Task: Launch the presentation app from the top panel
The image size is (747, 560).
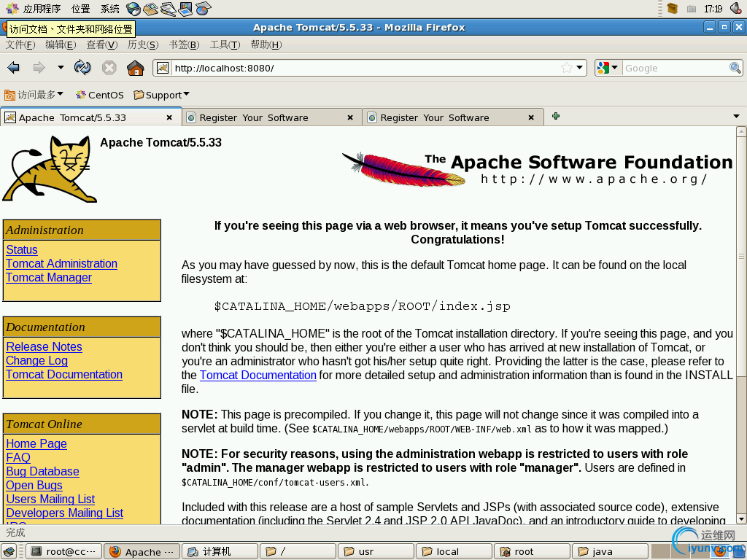Action: tap(185, 9)
